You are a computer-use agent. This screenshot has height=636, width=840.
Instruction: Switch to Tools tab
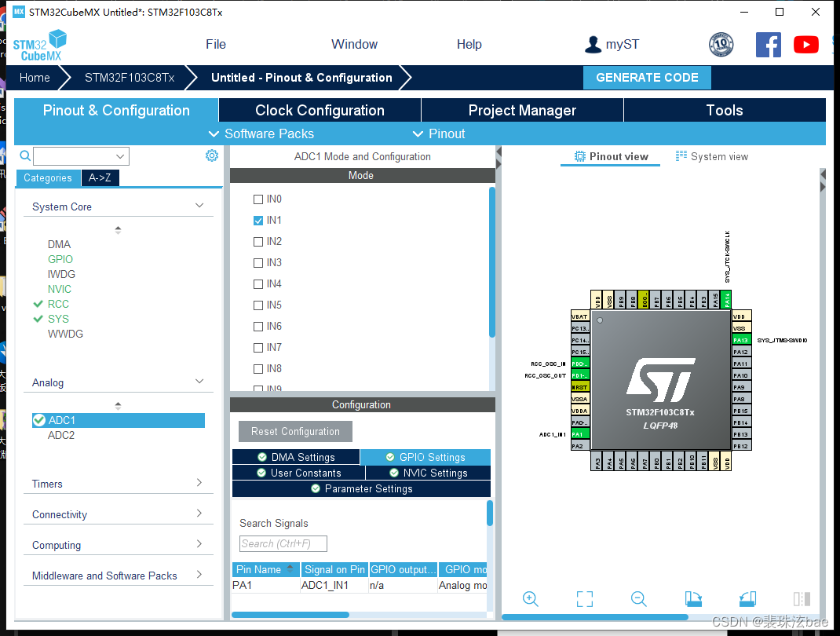click(725, 111)
